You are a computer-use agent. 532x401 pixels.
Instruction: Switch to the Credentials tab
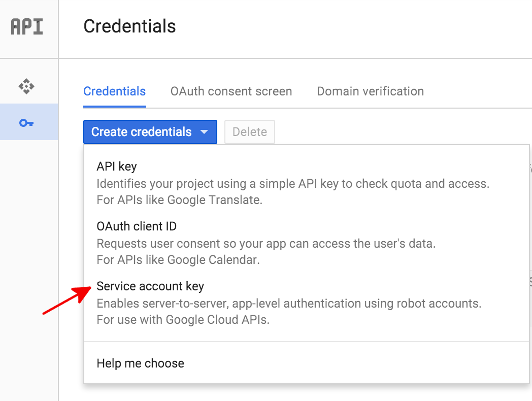click(x=115, y=91)
